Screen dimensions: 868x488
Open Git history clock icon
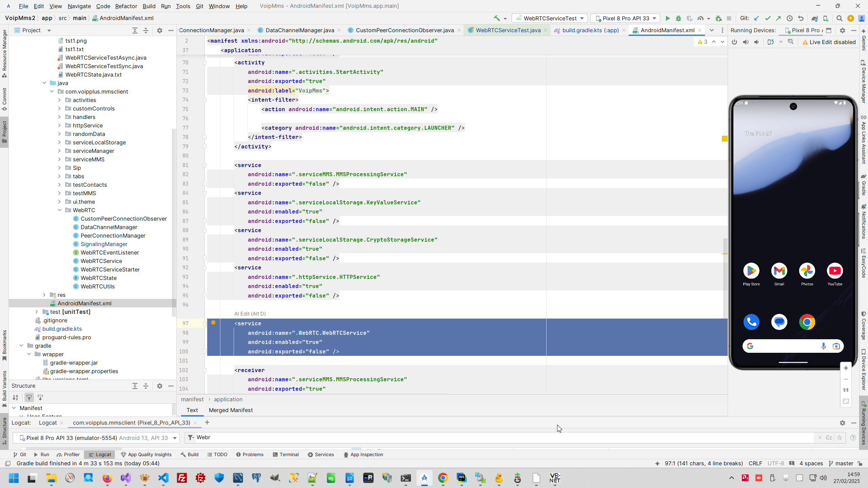pos(789,18)
